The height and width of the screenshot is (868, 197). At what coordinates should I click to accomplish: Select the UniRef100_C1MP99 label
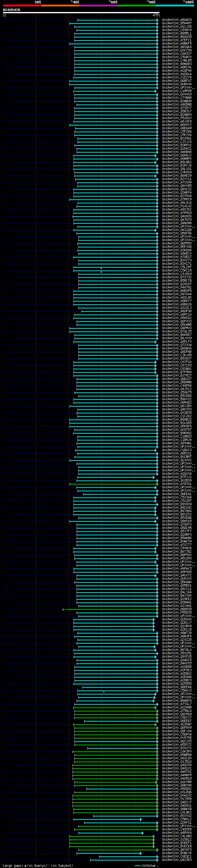click(177, 91)
